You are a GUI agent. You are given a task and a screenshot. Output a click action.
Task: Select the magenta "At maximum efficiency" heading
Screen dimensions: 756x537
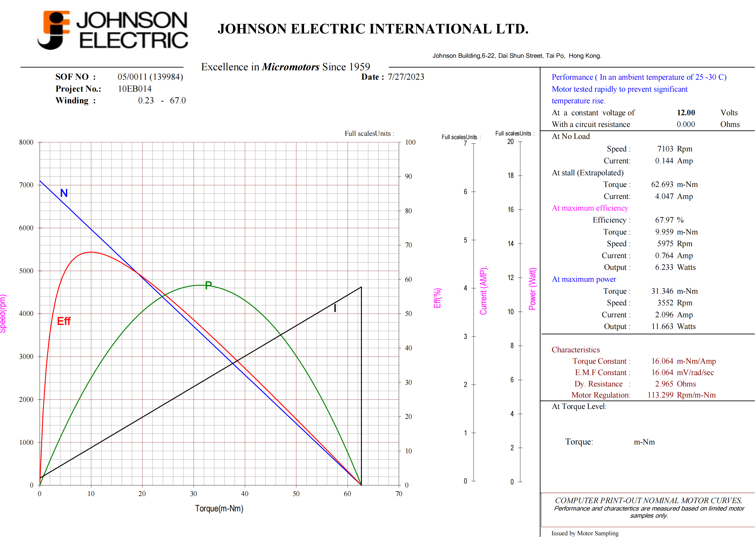[x=590, y=208]
